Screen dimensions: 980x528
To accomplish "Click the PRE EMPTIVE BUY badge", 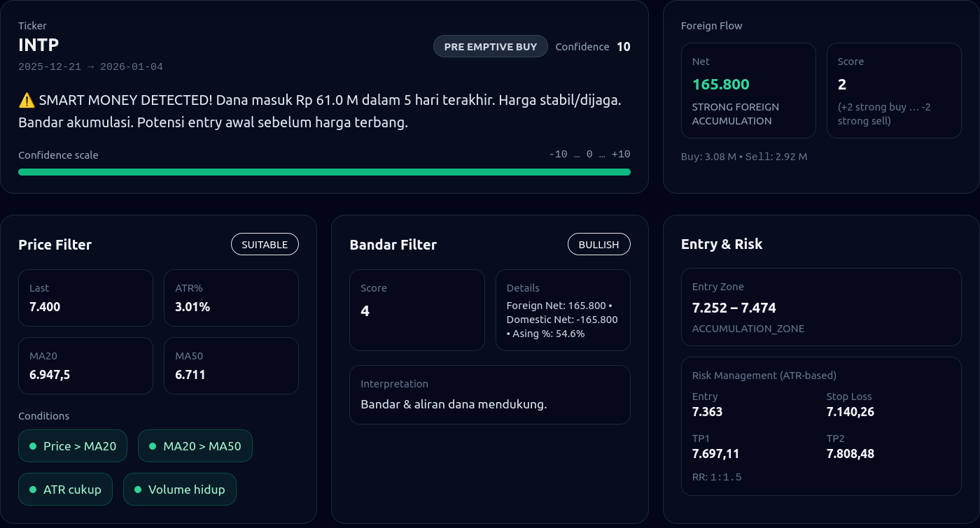I will tap(490, 47).
